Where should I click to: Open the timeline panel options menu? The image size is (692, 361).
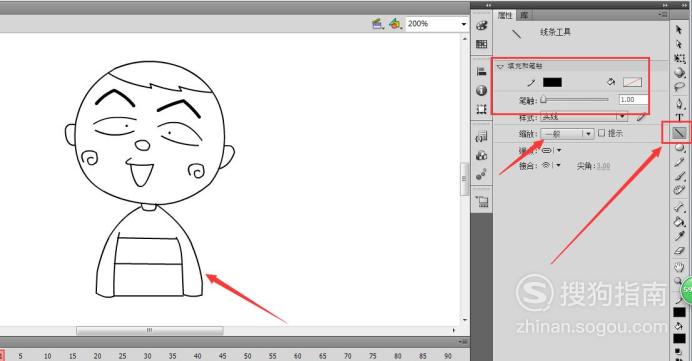463,342
